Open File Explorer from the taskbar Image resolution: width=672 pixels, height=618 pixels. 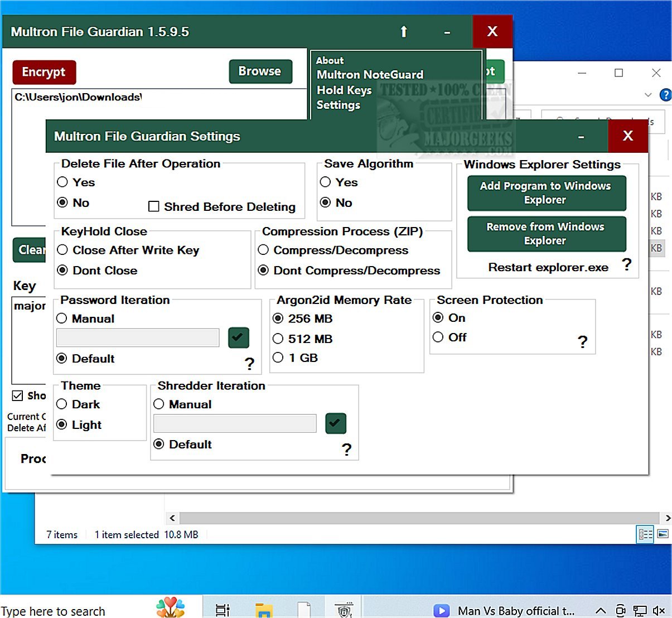(x=263, y=610)
